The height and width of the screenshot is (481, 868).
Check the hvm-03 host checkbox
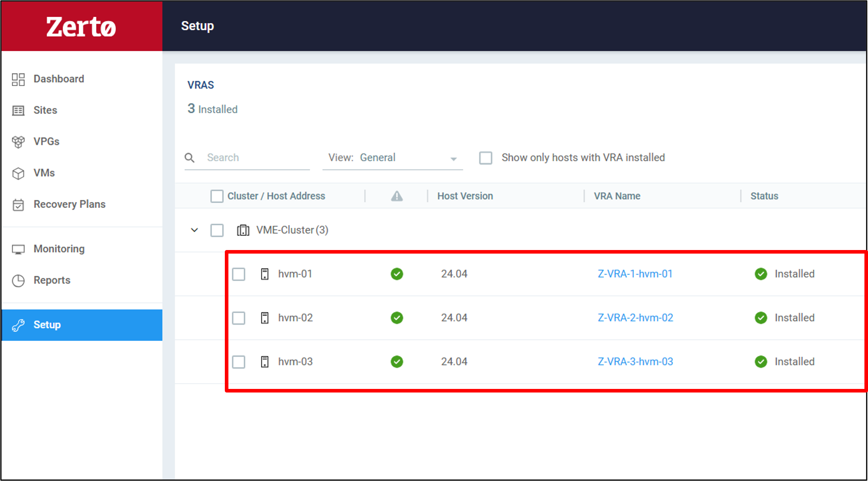[239, 362]
